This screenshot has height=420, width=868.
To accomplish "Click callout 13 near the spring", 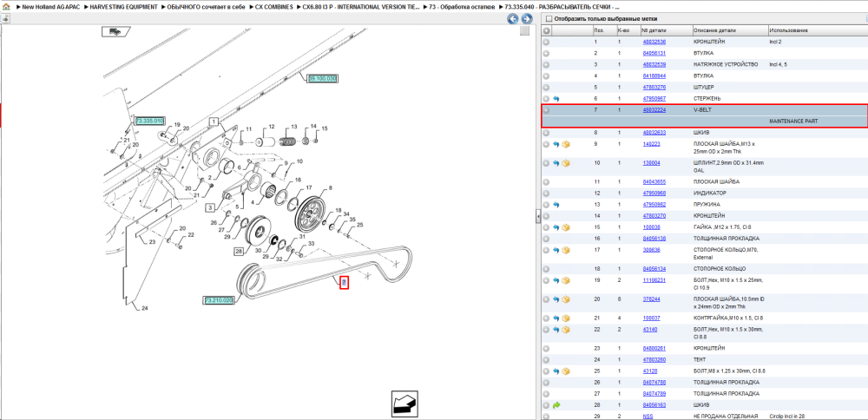I will (294, 127).
